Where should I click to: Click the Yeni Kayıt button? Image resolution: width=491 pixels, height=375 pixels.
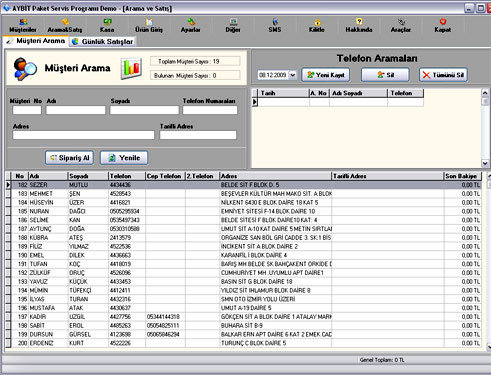coord(326,75)
